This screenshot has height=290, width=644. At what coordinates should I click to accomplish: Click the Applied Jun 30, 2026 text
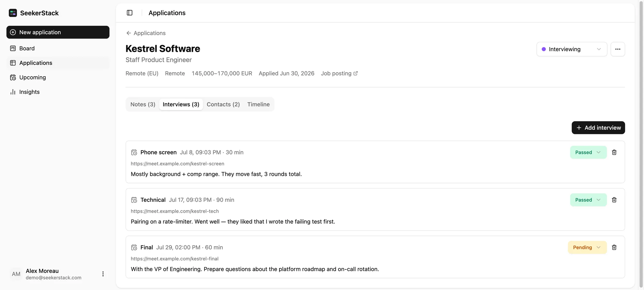click(286, 73)
